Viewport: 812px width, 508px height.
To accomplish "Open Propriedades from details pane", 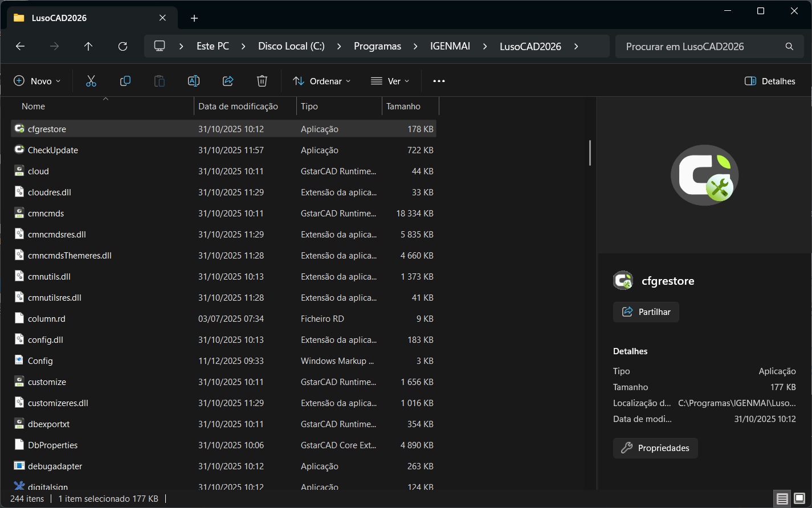I will coord(655,448).
